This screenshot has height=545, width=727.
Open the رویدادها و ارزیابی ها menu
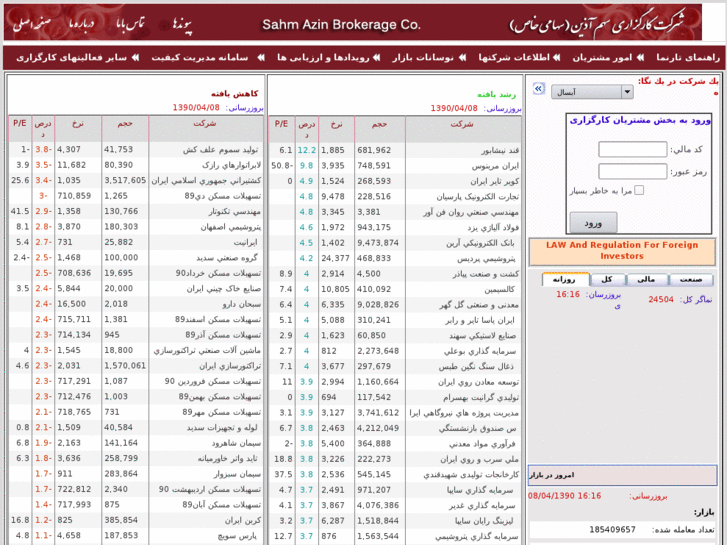point(323,58)
